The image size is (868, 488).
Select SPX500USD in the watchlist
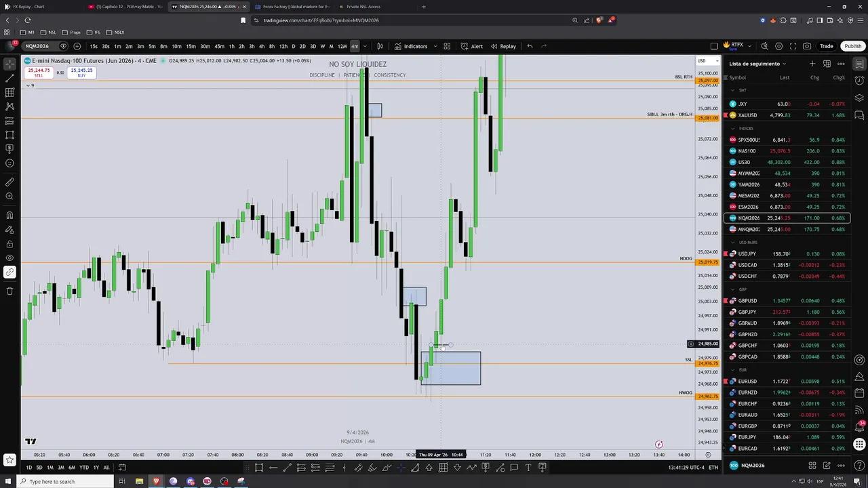[x=787, y=140]
